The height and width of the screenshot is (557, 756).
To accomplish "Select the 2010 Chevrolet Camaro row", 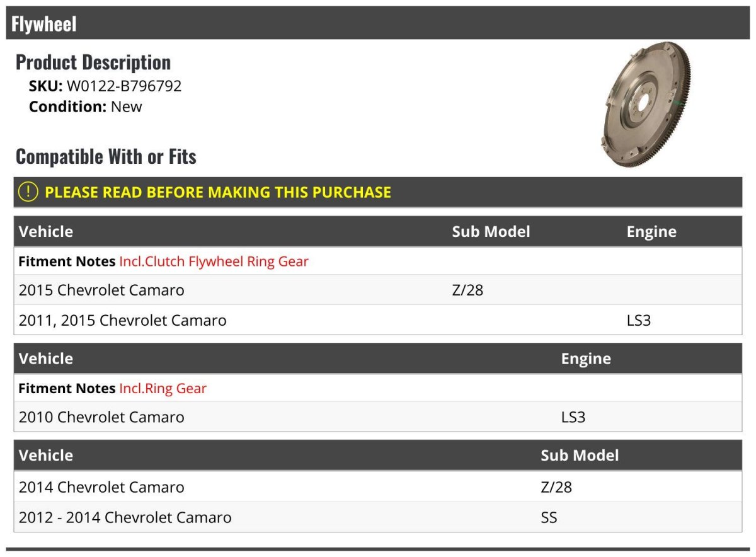I will 378,416.
